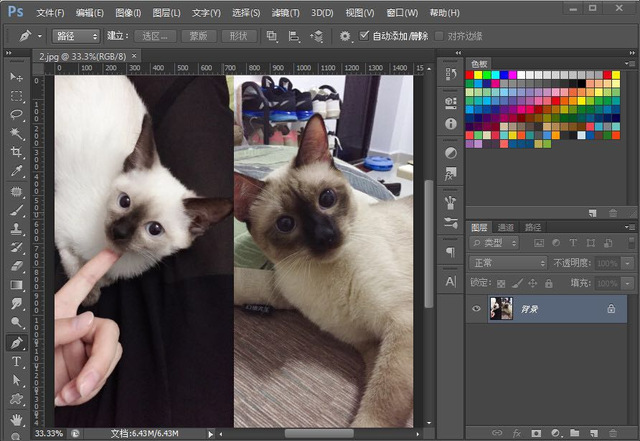
Task: Select the Crop tool
Action: pyautogui.click(x=17, y=153)
